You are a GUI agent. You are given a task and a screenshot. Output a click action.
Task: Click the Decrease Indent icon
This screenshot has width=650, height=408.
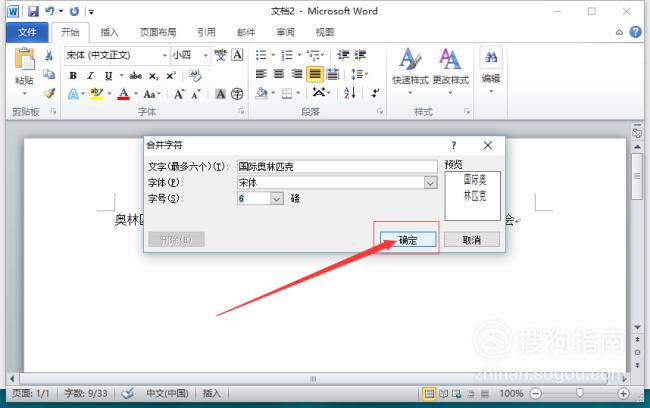click(343, 55)
